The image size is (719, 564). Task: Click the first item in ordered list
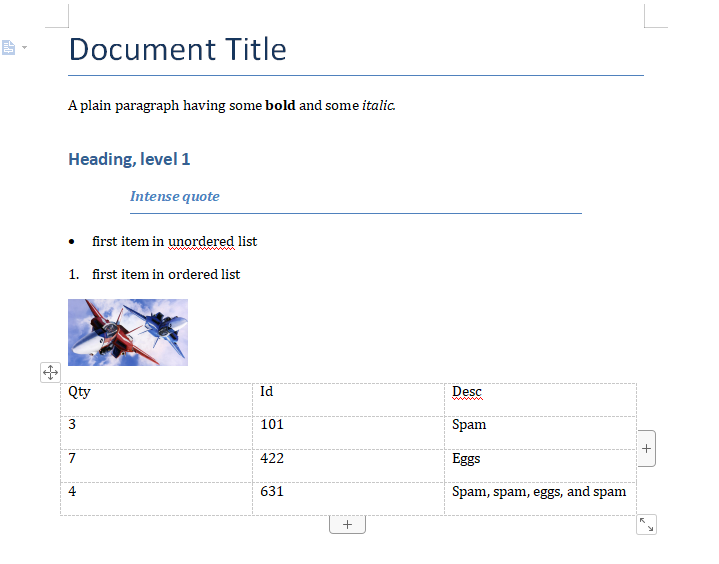tap(166, 274)
